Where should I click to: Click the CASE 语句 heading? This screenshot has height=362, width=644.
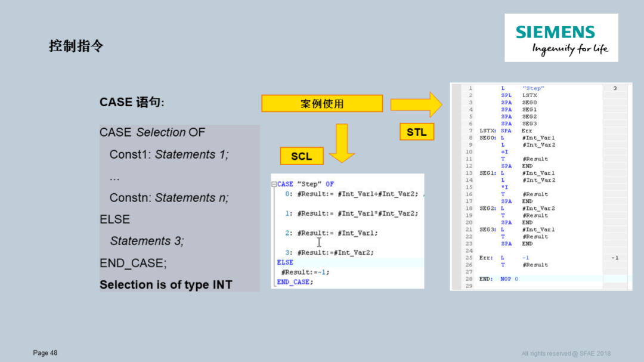click(x=131, y=102)
